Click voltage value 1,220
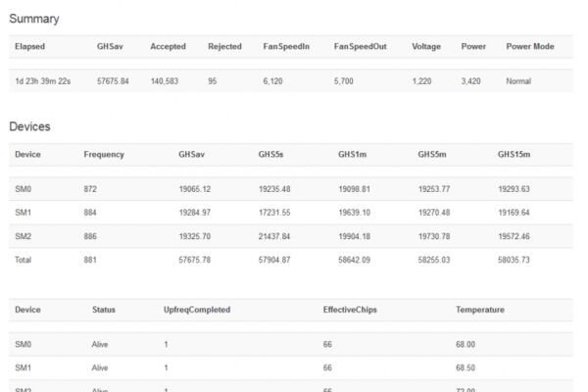 coord(421,81)
